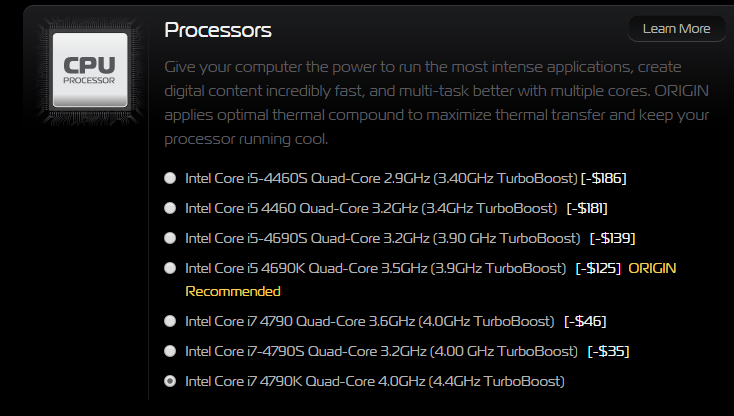Select the Core i7 4790 3.6GHz radio button
The width and height of the screenshot is (734, 416).
170,321
